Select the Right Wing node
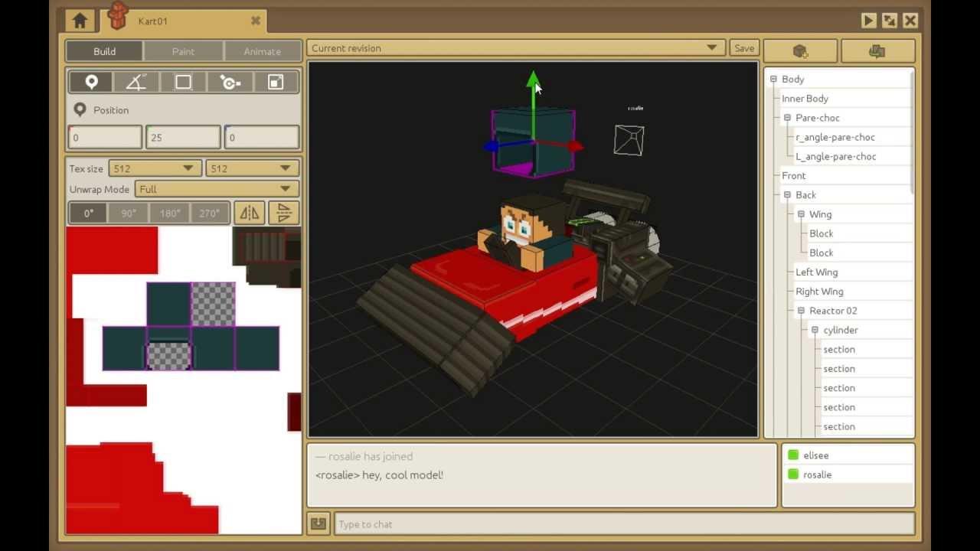 pyautogui.click(x=819, y=292)
